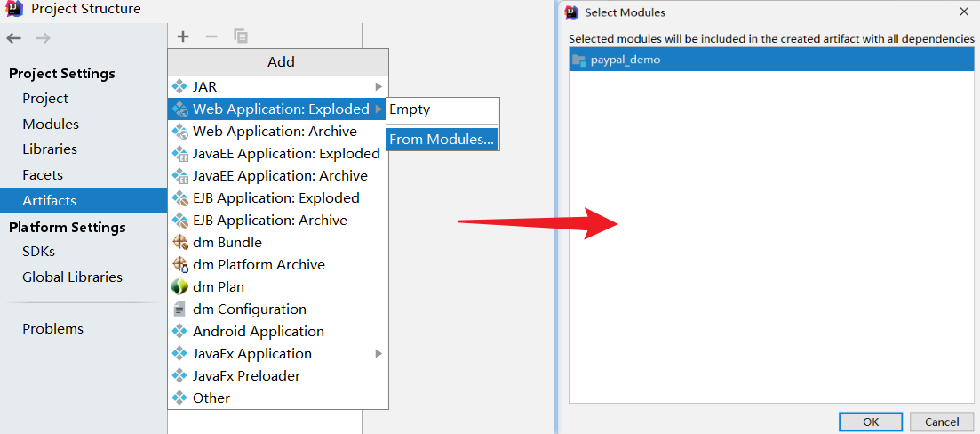Screen dimensions: 980x434
Task: Click the plus Add artifact icon
Action: pyautogui.click(x=183, y=36)
